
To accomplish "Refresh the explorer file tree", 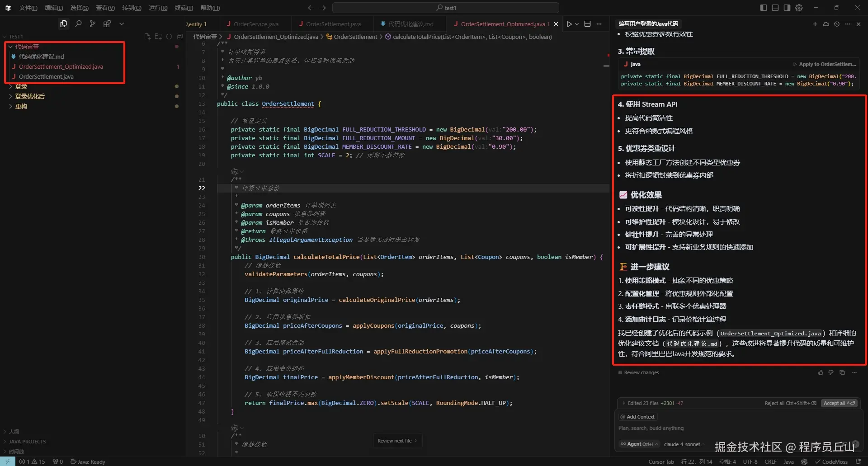I will coord(169,37).
